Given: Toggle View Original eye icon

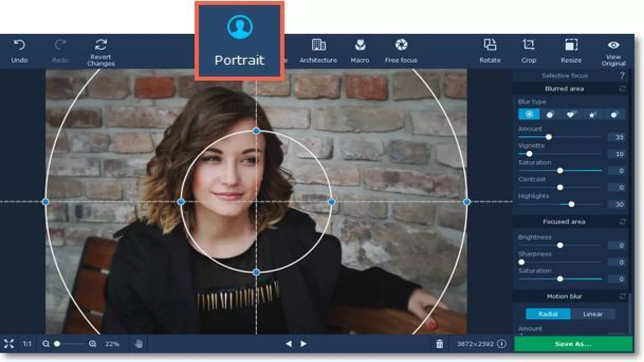Looking at the screenshot, I should [613, 45].
